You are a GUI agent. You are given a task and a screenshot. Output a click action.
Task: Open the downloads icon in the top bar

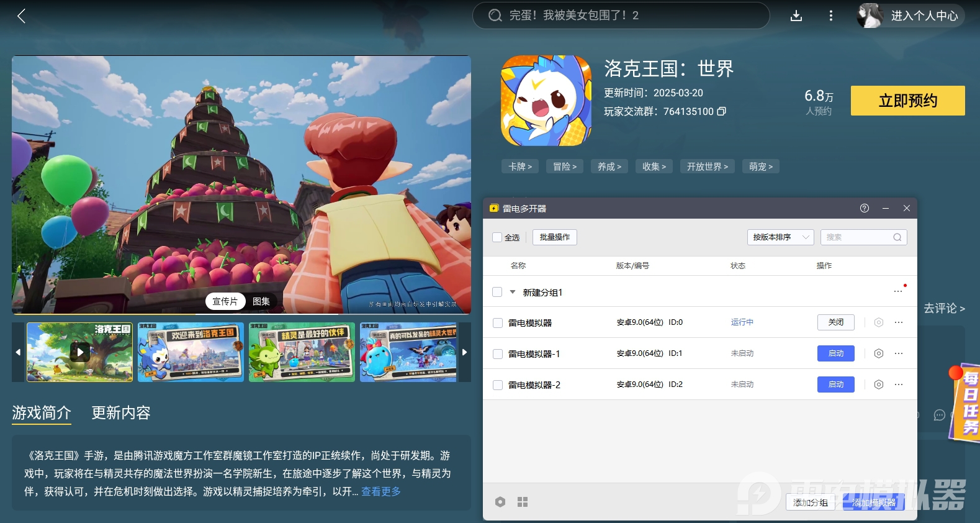(x=796, y=16)
